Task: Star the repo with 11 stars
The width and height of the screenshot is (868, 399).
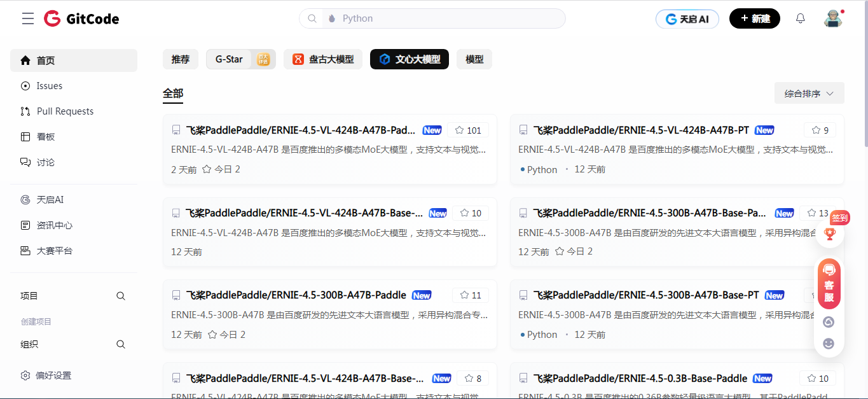Action: (471, 295)
